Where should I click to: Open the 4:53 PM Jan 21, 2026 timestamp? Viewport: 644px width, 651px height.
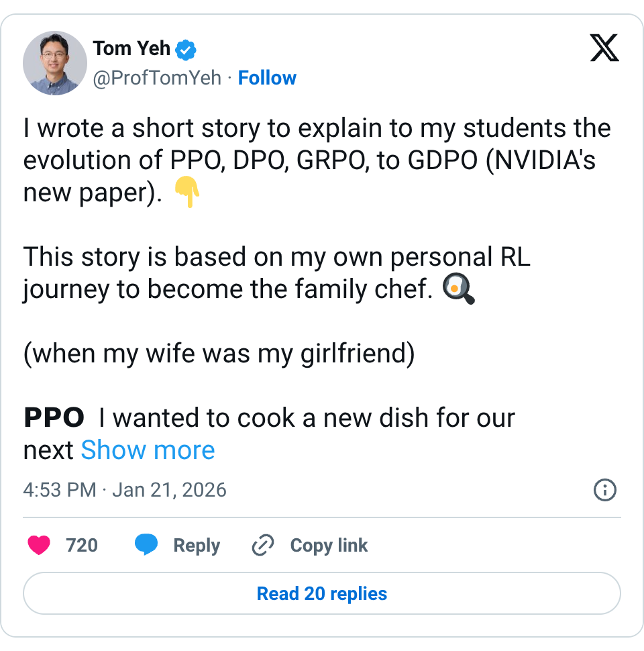pos(125,490)
